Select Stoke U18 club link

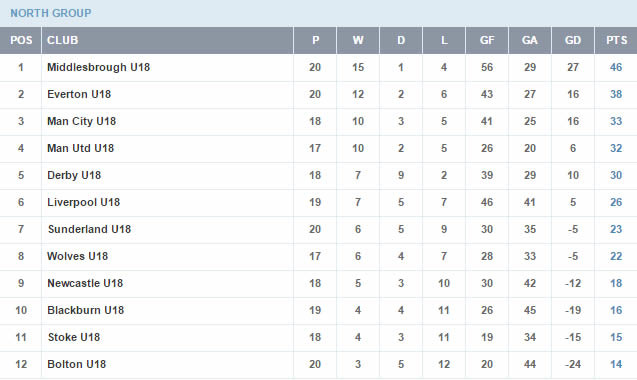click(74, 337)
